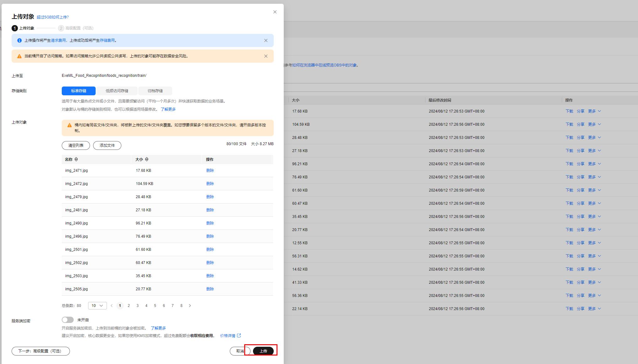Sort file list by size icon
This screenshot has width=638, height=364.
(147, 160)
